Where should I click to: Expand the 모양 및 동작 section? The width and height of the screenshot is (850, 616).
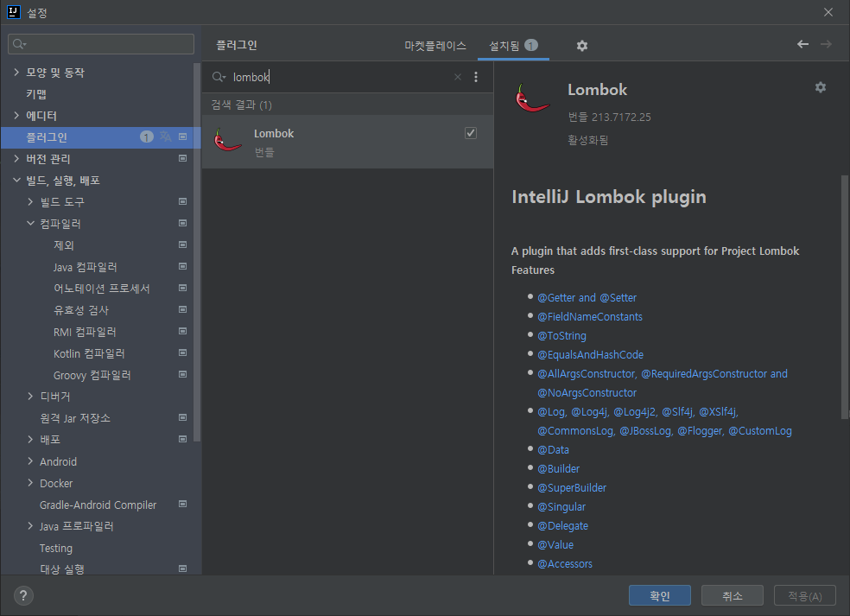pos(16,72)
